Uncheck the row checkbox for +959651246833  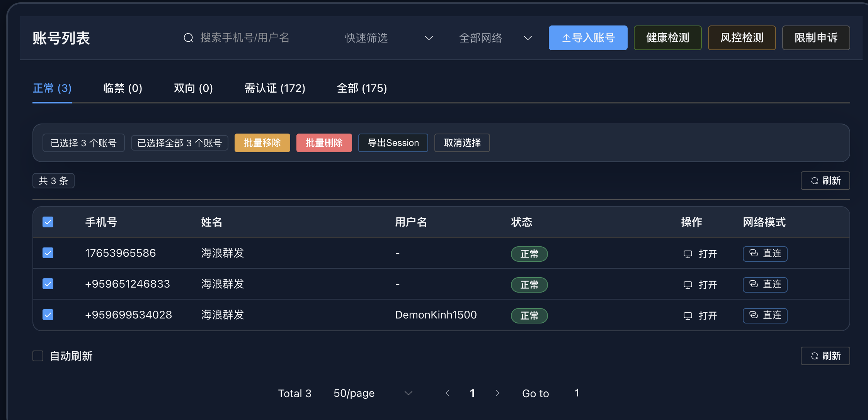[47, 284]
